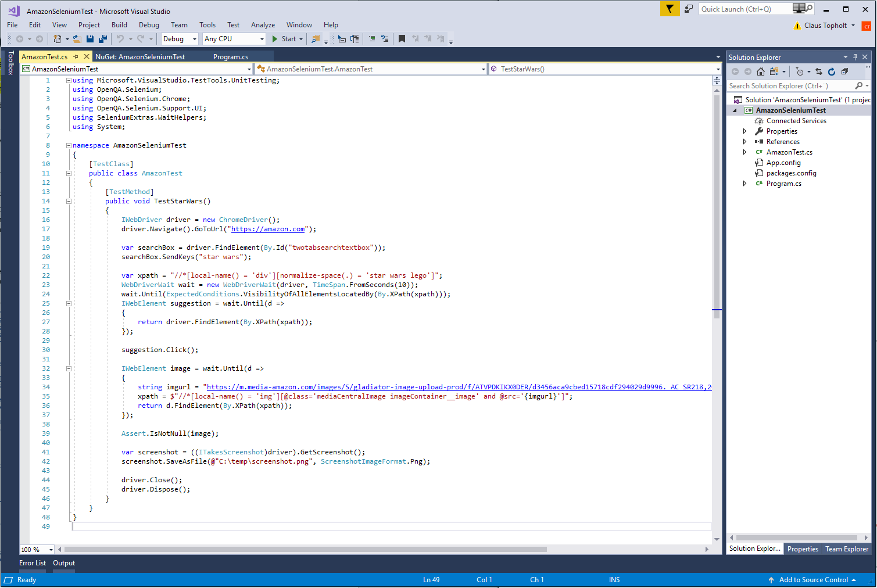877x588 pixels.
Task: Undo the last code edit
Action: tap(121, 39)
